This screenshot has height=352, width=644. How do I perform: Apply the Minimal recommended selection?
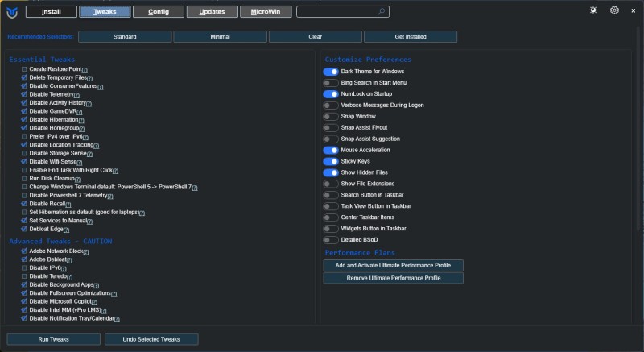220,36
